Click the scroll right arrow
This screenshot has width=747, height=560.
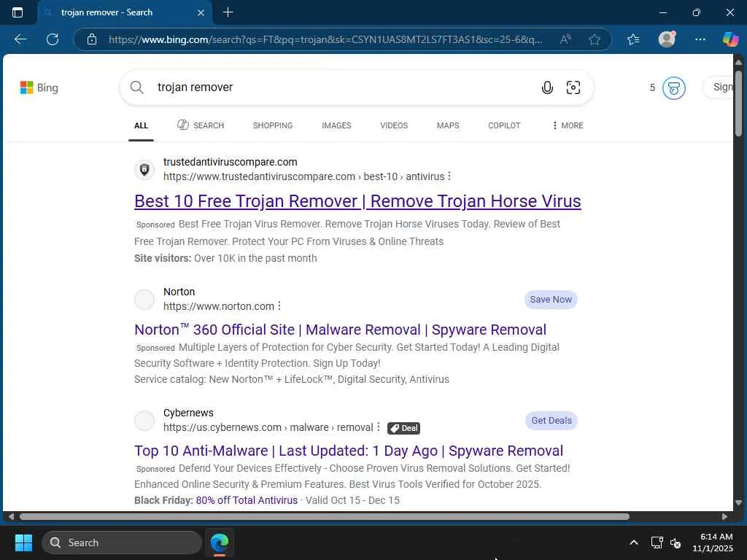724,517
